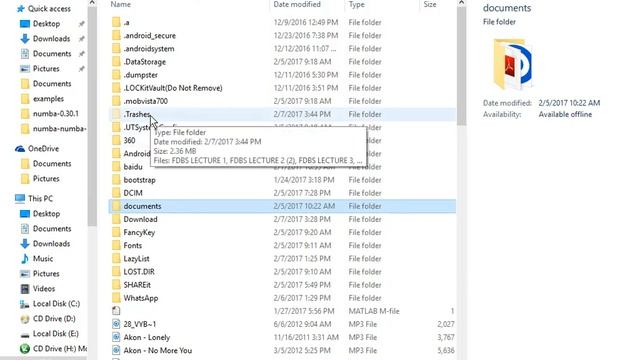The height and width of the screenshot is (360, 640).
Task: Click the folder icon of .android_secure
Action: [x=116, y=36]
